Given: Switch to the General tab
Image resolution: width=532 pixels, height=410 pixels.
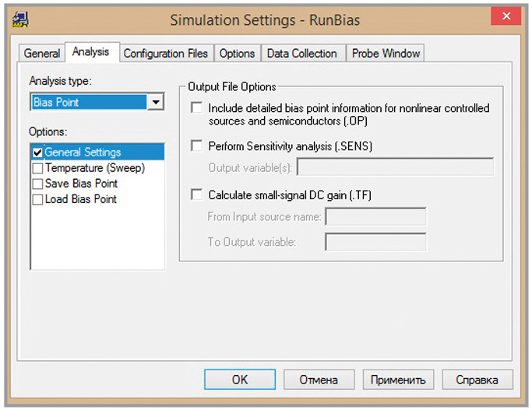Looking at the screenshot, I should 42,54.
